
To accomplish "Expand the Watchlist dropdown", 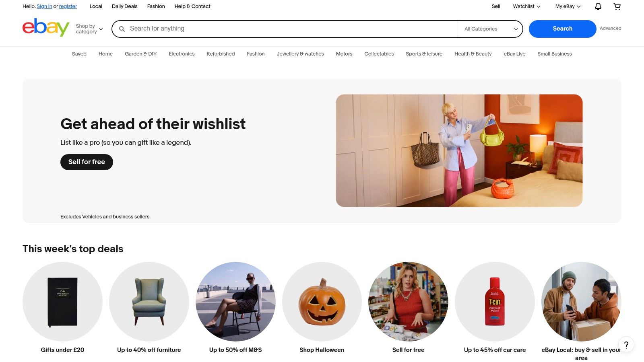I will pyautogui.click(x=526, y=6).
